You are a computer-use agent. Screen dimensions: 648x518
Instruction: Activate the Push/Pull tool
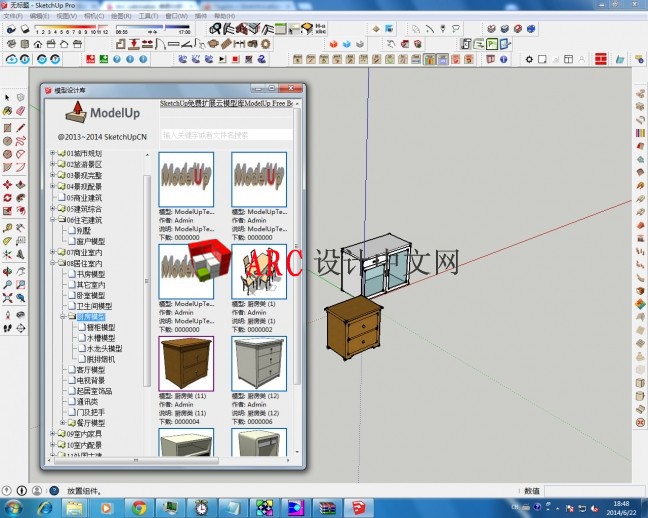point(20,184)
